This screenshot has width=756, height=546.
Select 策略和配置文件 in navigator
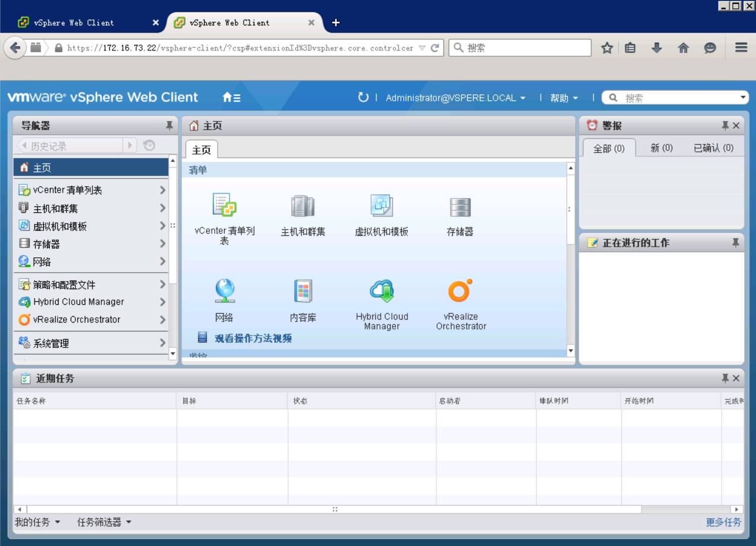(91, 285)
